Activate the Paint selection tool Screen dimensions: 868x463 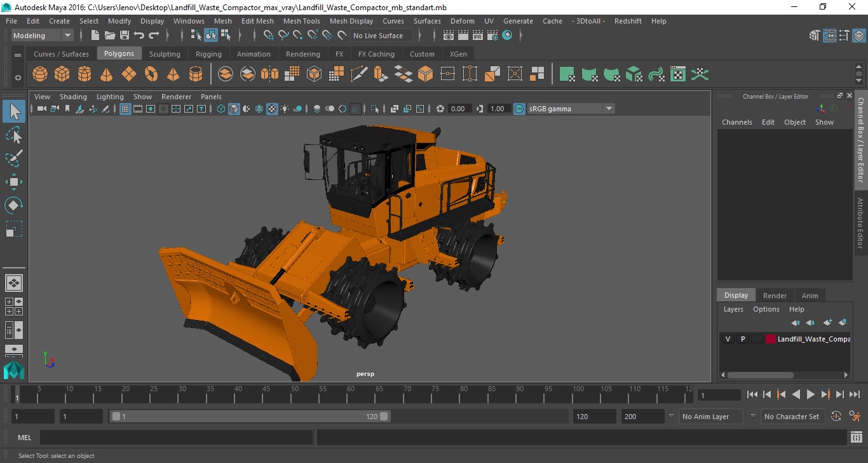click(14, 158)
